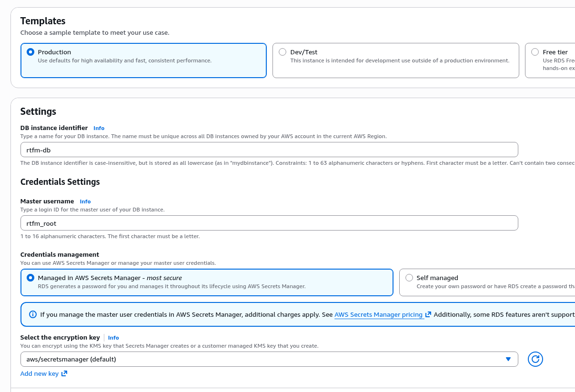
Task: Open AWS Secrets Manager pricing link
Action: pos(378,314)
